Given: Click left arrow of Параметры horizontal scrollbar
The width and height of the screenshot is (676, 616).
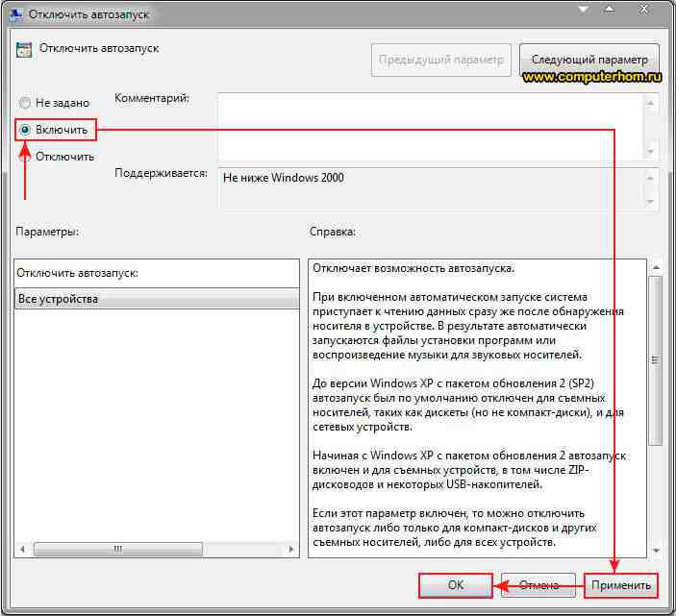Looking at the screenshot, I should click(x=22, y=550).
